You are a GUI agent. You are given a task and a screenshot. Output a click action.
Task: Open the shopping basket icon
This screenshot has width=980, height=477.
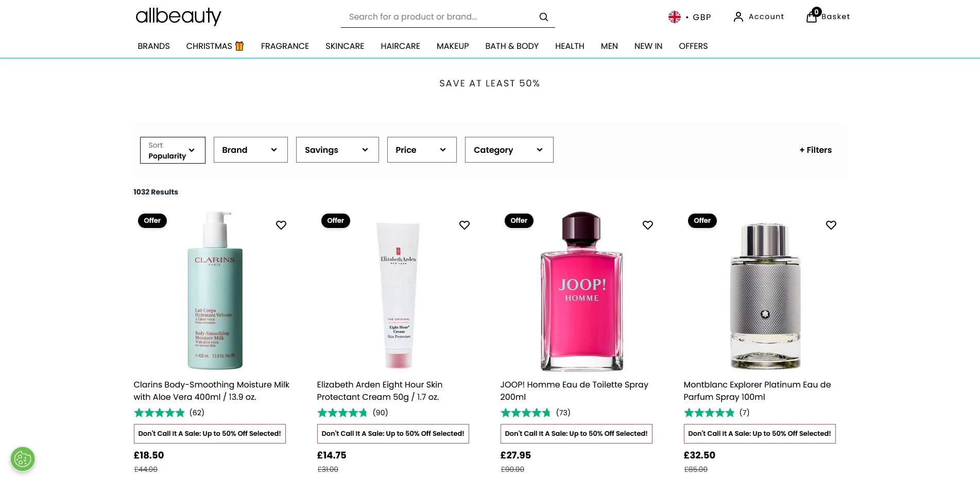coord(812,16)
